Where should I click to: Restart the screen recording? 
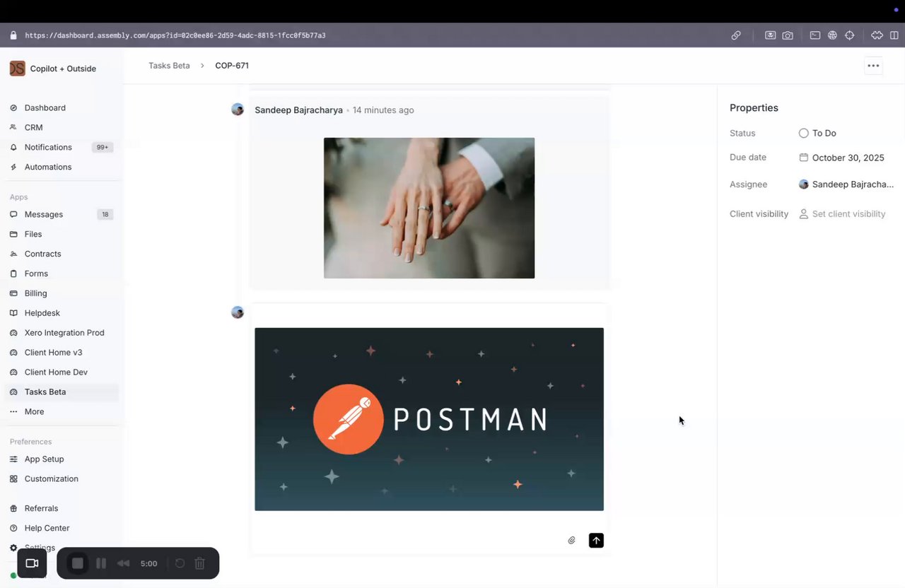pos(180,563)
